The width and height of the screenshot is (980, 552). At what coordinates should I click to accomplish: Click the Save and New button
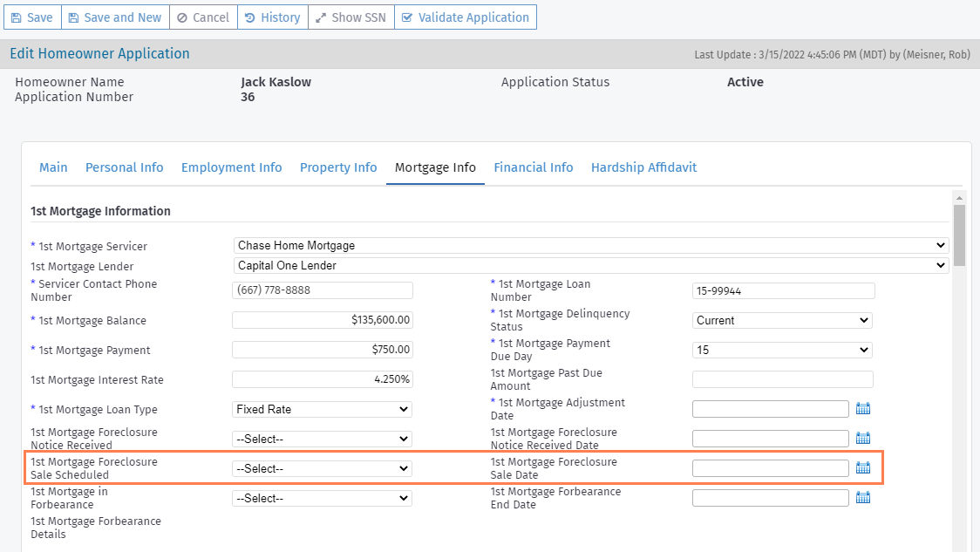click(x=115, y=17)
